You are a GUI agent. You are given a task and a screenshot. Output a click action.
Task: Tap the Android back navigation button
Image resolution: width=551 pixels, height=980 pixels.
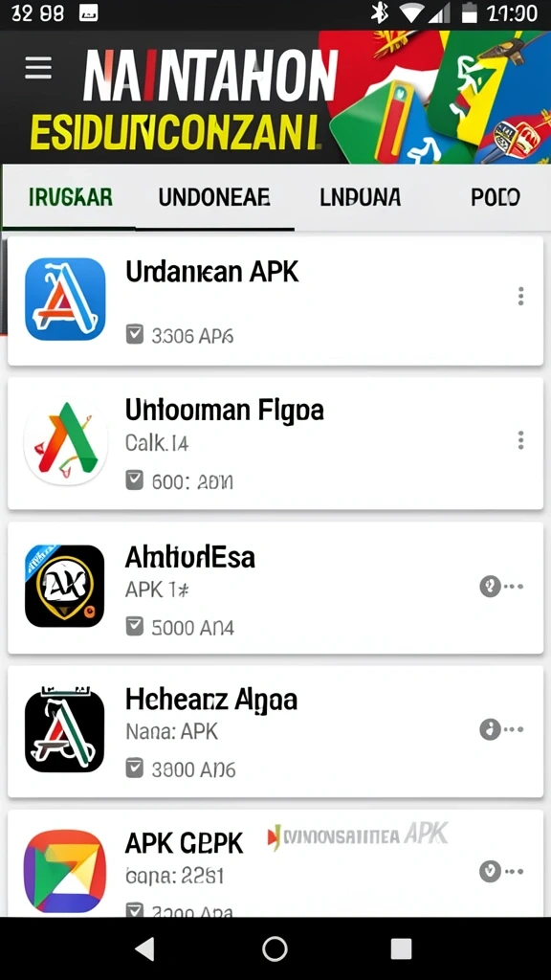point(145,948)
